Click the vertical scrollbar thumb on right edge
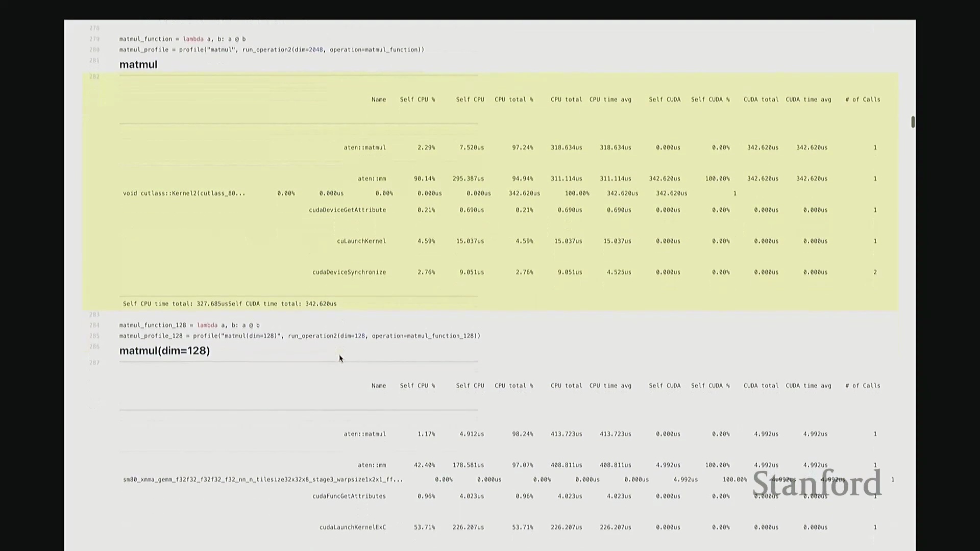This screenshot has width=980, height=551. pos(913,121)
